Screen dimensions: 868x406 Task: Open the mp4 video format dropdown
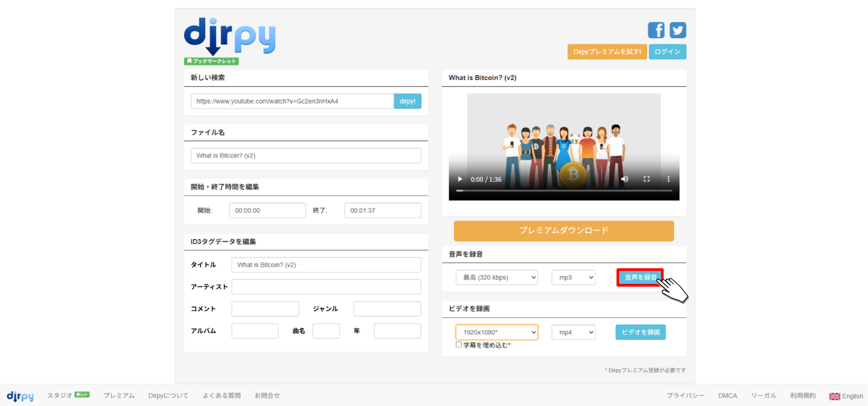coord(573,332)
